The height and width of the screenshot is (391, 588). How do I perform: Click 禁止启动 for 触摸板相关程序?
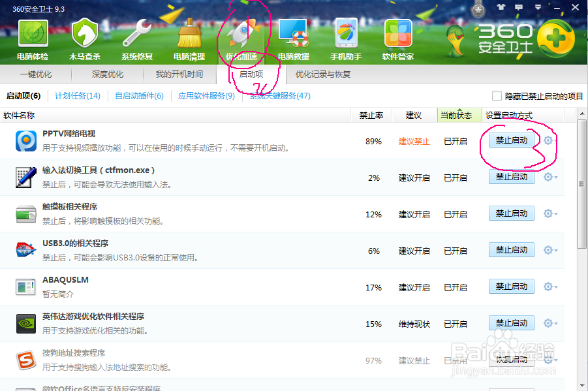512,213
